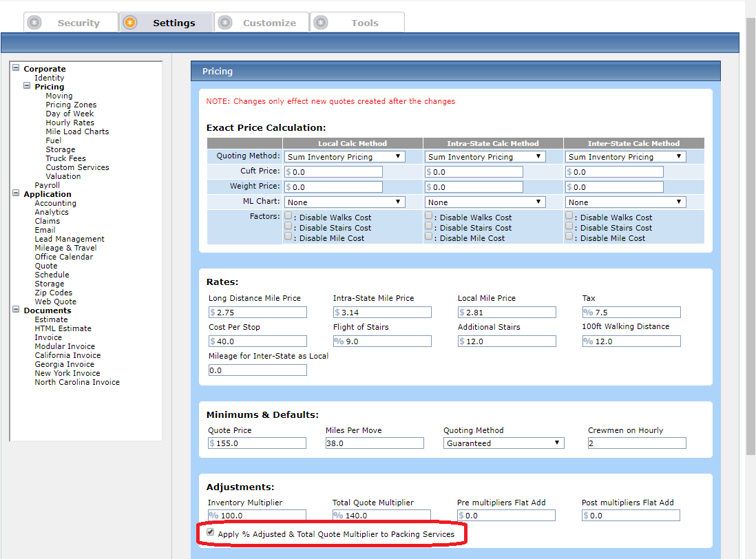The height and width of the screenshot is (559, 756).
Task: Click the Tools tab star icon
Action: pyautogui.click(x=321, y=23)
